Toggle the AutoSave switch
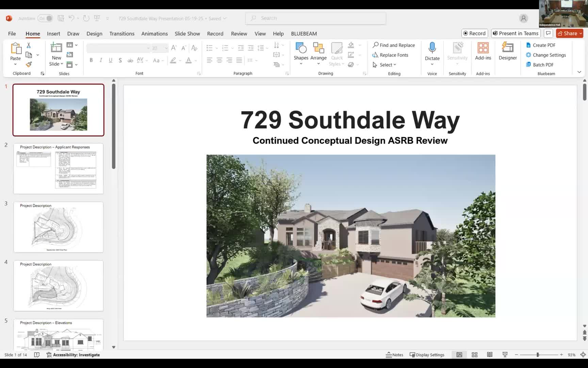The image size is (588, 368). (x=45, y=18)
